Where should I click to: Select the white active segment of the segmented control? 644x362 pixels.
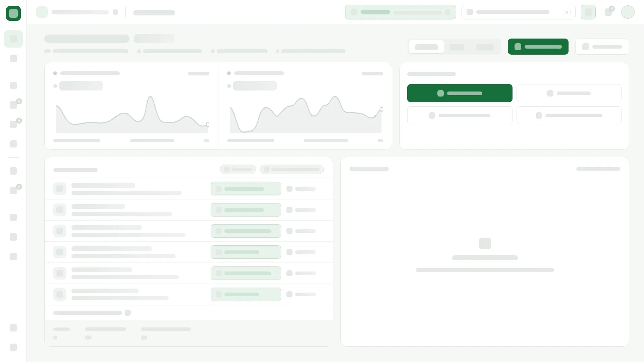[x=426, y=47]
